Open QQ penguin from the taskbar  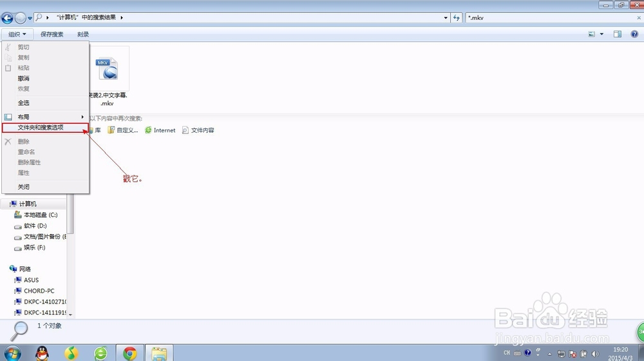pyautogui.click(x=42, y=353)
